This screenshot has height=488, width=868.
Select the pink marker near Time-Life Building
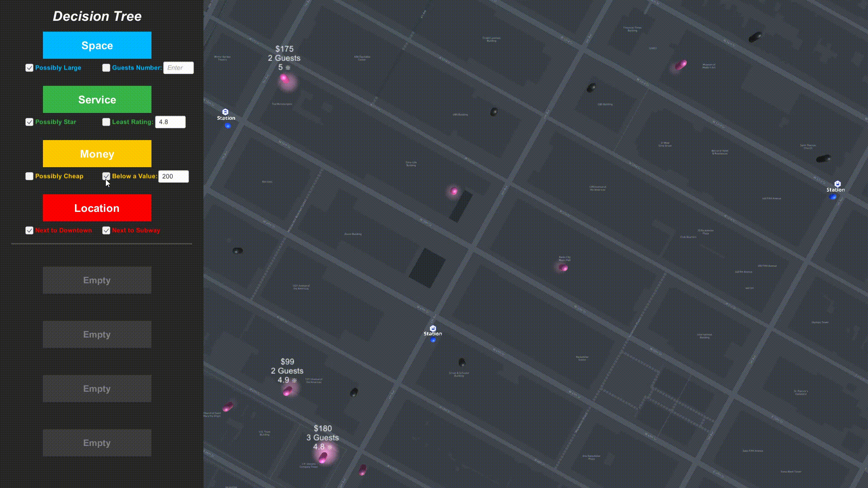click(454, 192)
